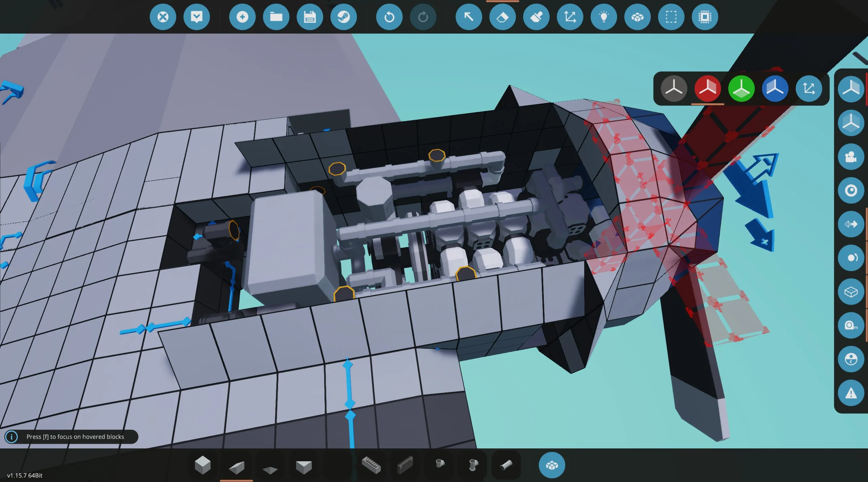
Task: Open vehicle files with the folder icon
Action: pyautogui.click(x=276, y=17)
